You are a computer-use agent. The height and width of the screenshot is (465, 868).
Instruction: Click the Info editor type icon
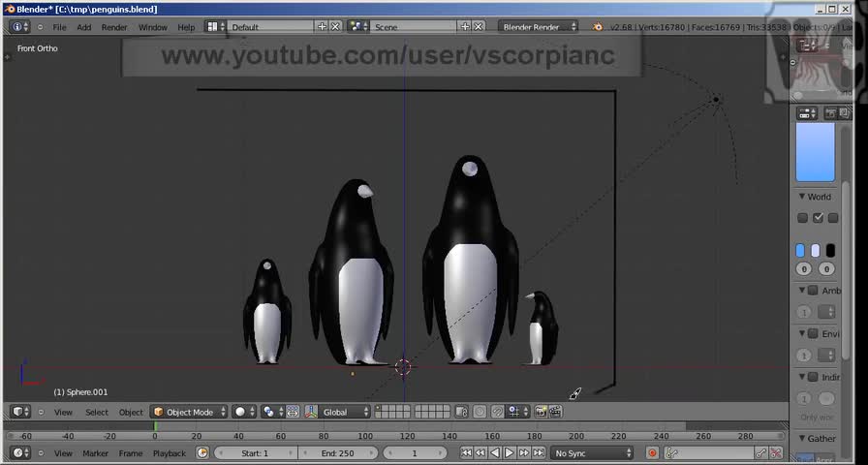tap(19, 26)
